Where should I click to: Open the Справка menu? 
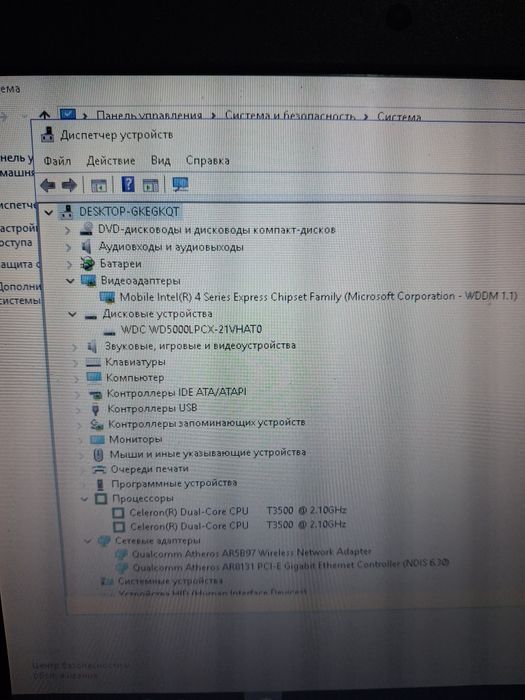(x=208, y=160)
